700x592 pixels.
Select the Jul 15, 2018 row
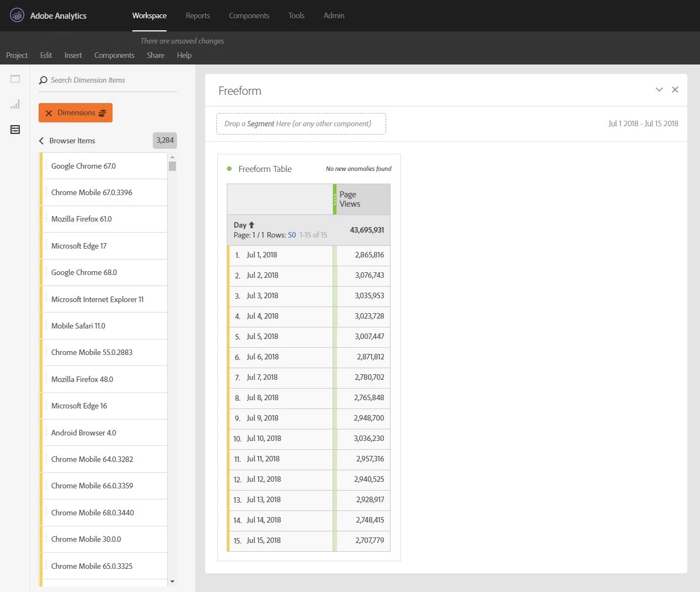(308, 540)
